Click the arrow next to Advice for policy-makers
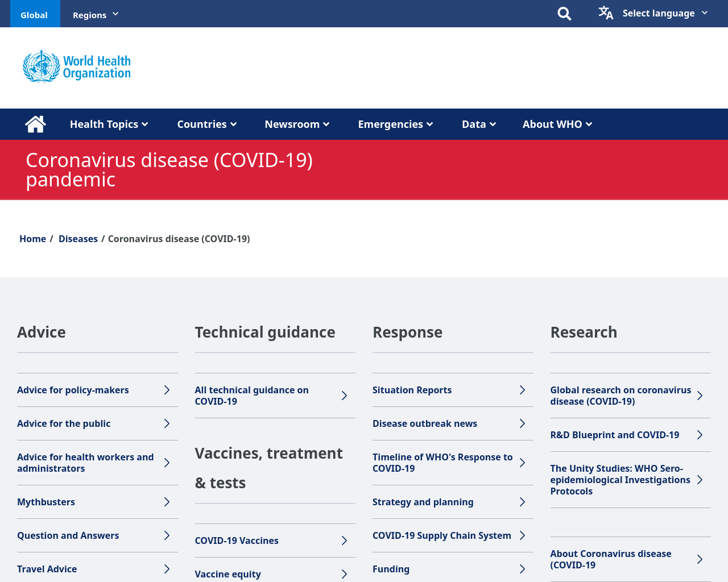The width and height of the screenshot is (728, 582). click(167, 390)
